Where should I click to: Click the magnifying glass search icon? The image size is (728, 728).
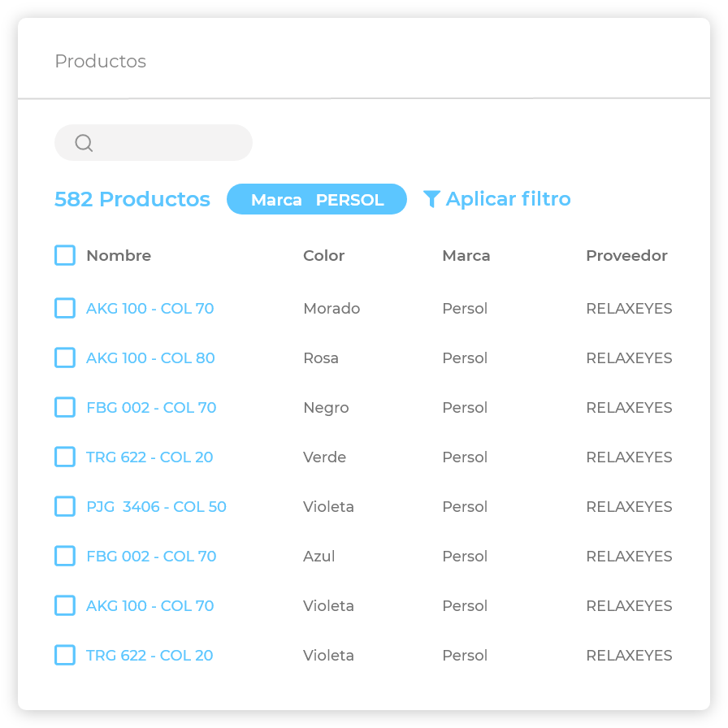(84, 143)
